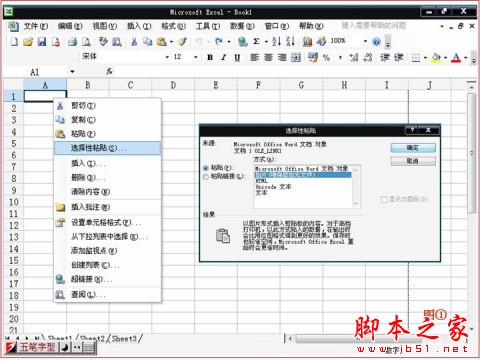Open the 编辑 menu
This screenshot has height=360, width=480.
[x=70, y=26]
